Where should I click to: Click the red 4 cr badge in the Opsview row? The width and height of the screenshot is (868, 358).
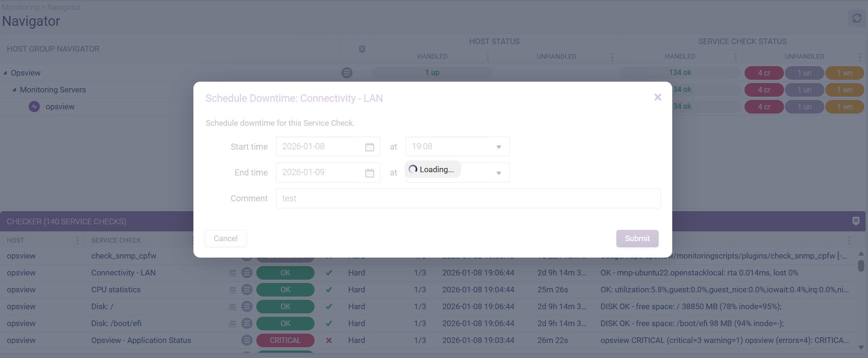tap(764, 73)
